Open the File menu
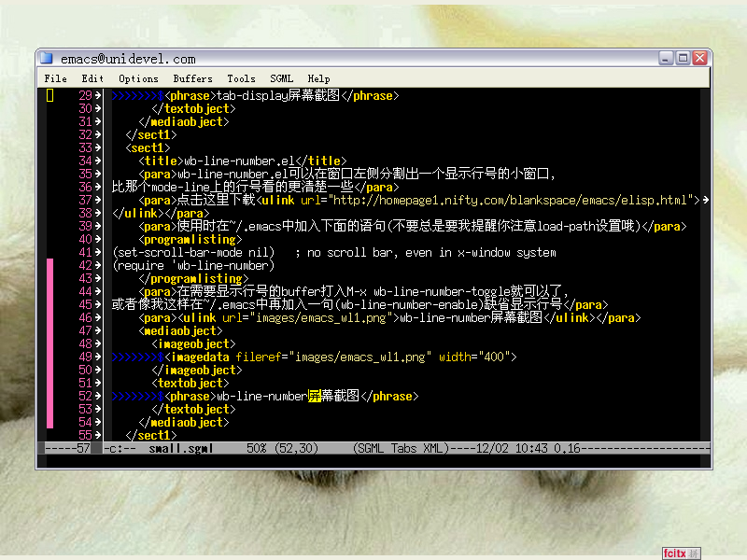 pos(56,78)
